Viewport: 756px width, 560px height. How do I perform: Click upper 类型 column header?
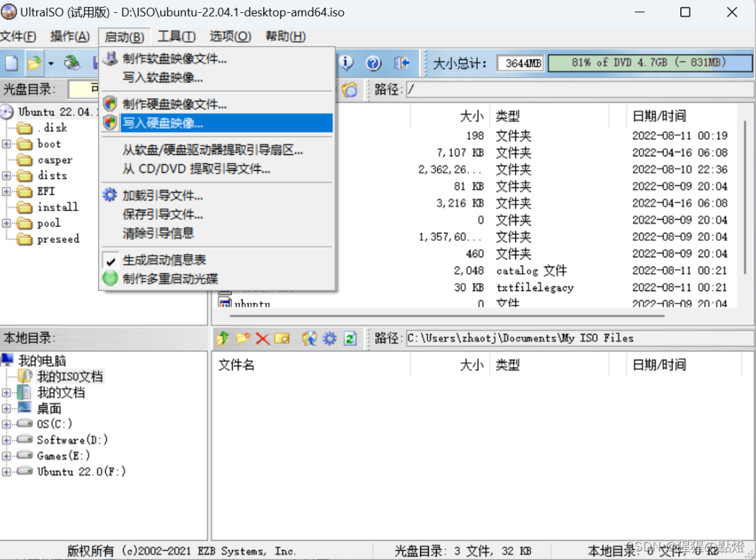(549, 116)
